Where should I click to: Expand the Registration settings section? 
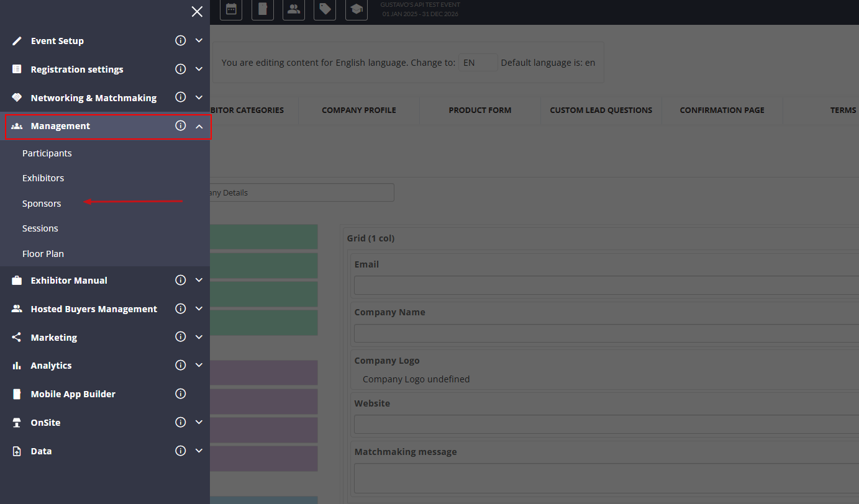coord(199,70)
